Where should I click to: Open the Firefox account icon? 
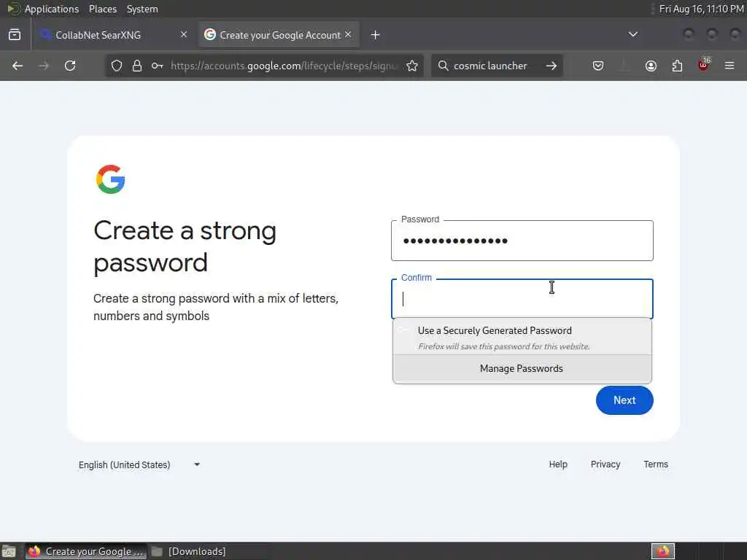click(x=651, y=66)
